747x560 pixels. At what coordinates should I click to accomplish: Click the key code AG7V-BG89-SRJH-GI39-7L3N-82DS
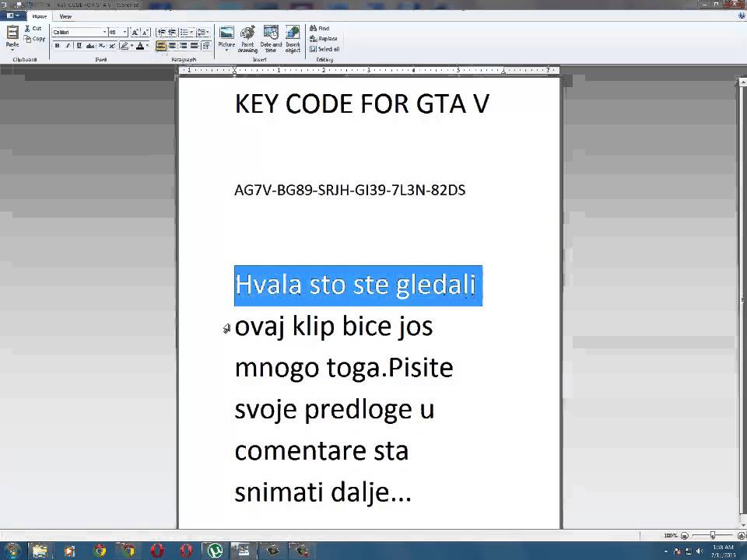point(349,190)
